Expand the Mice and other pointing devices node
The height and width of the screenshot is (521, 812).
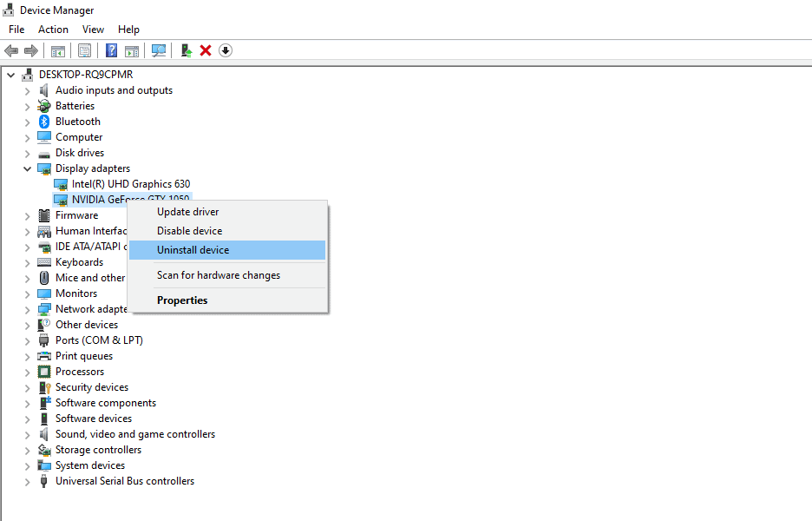pyautogui.click(x=28, y=279)
